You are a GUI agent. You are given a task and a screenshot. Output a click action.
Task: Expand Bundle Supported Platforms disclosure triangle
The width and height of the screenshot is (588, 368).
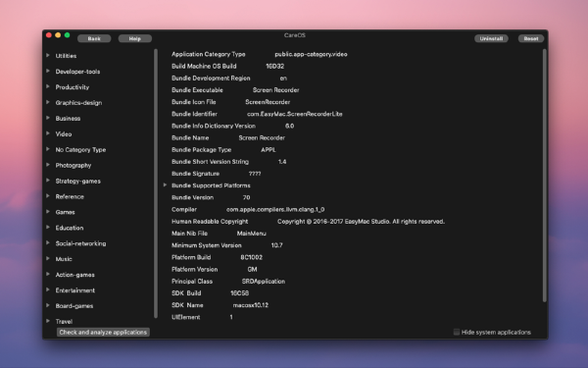tap(165, 185)
